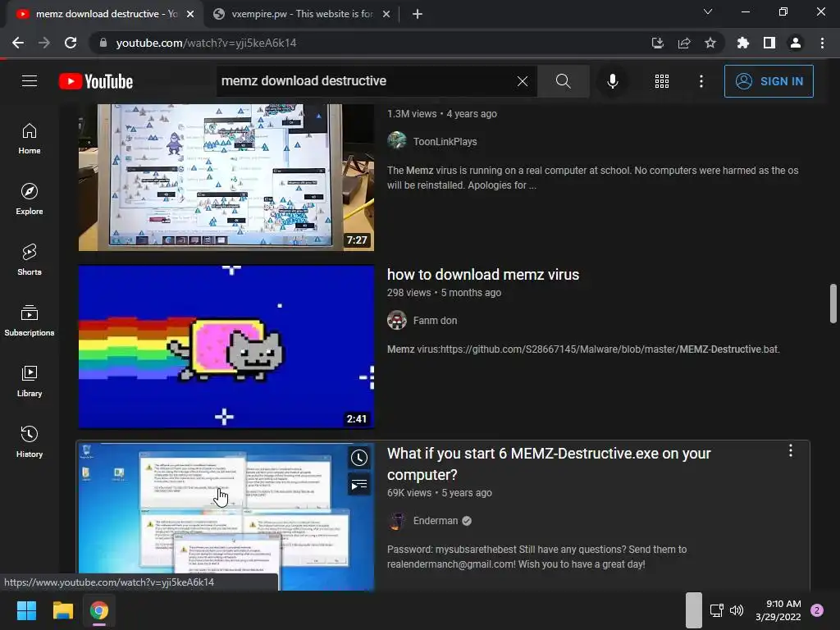Click the install app icon in address bar
840x630 pixels.
point(658,43)
